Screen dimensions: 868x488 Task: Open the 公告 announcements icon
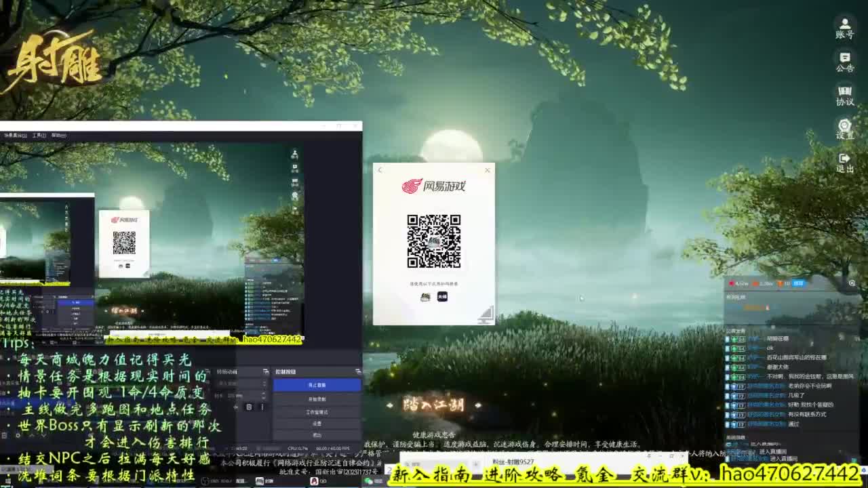click(x=844, y=62)
